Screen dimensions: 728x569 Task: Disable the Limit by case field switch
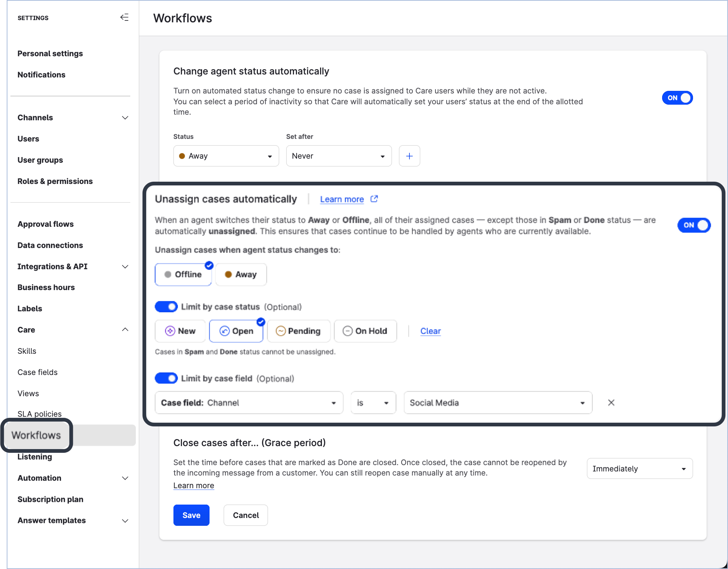[x=166, y=378]
